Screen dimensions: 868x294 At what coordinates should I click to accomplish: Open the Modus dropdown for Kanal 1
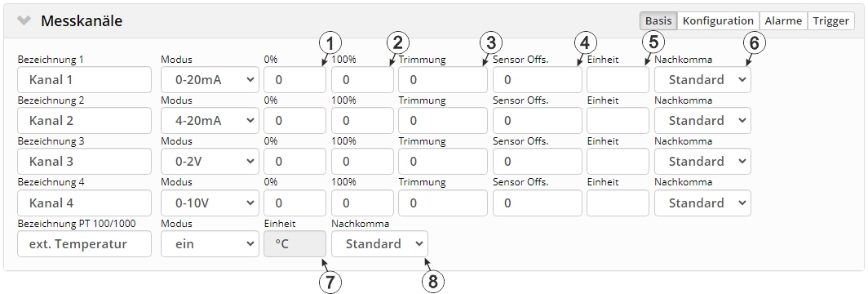(x=210, y=80)
